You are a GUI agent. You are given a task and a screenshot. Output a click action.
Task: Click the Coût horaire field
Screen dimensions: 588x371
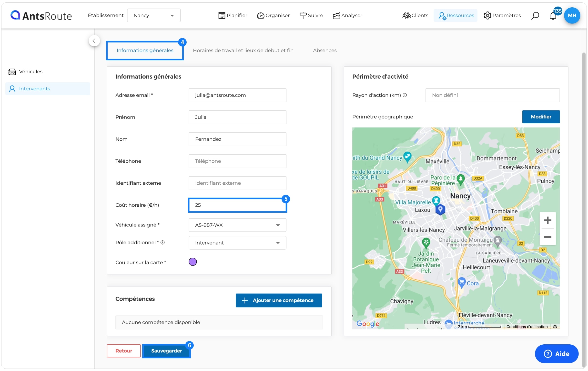coord(237,205)
